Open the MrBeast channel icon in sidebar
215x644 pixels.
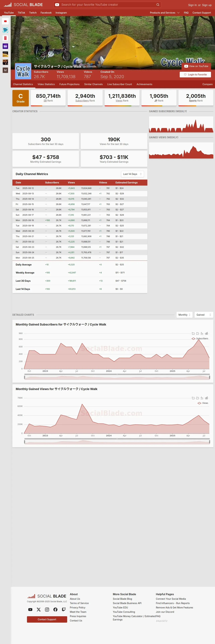pyautogui.click(x=5, y=30)
